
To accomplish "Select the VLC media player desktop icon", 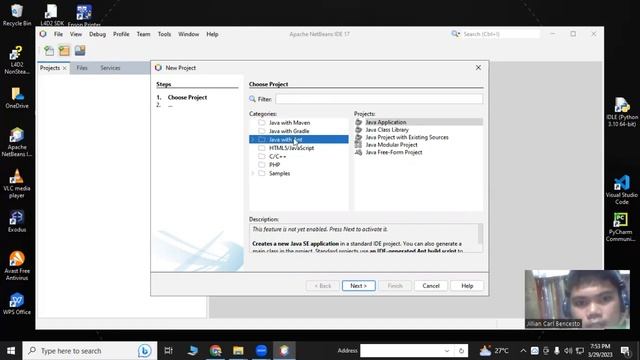I will pos(17,184).
